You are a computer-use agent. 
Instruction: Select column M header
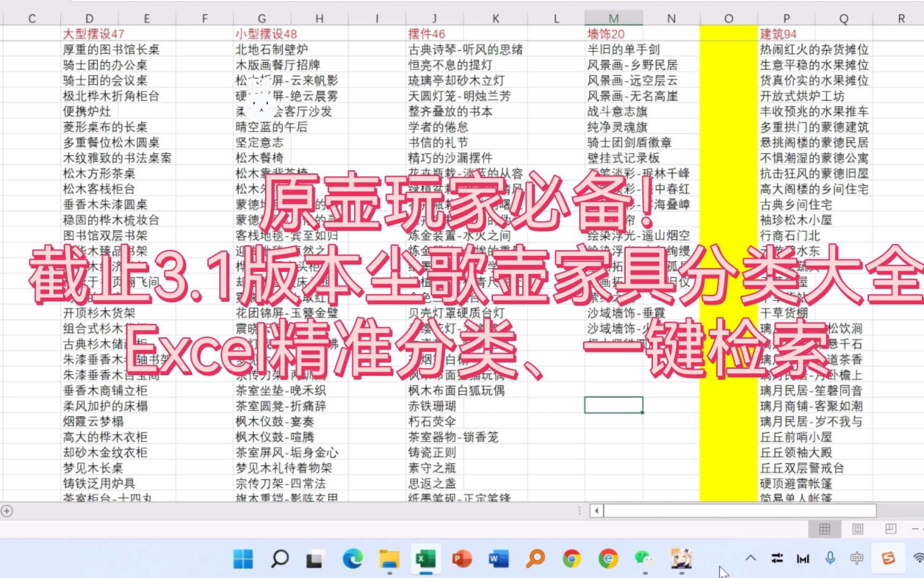613,19
